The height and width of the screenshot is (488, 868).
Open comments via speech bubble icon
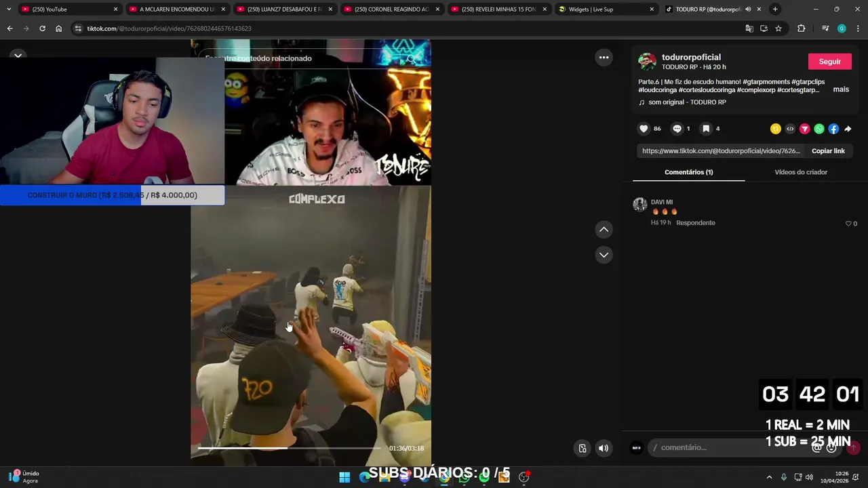tap(677, 129)
